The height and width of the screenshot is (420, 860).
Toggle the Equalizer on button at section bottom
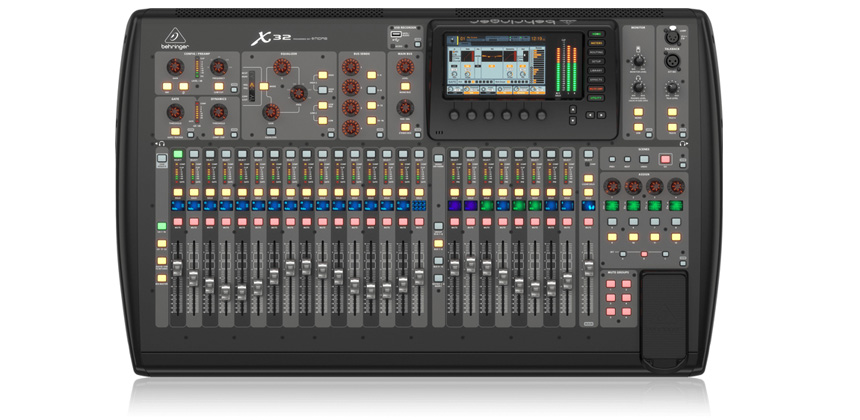271,132
